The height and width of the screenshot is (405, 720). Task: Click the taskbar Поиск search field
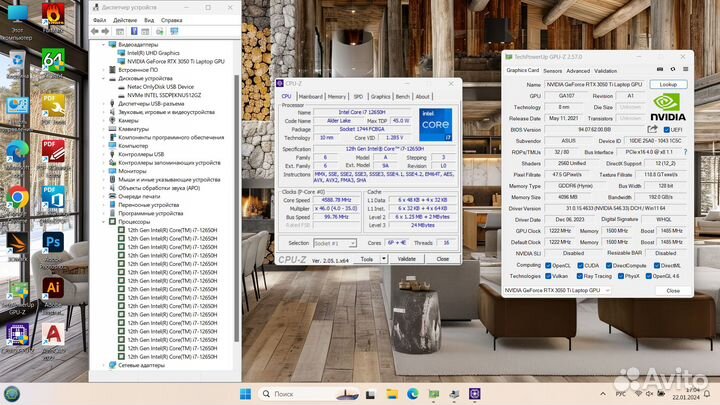tap(308, 394)
